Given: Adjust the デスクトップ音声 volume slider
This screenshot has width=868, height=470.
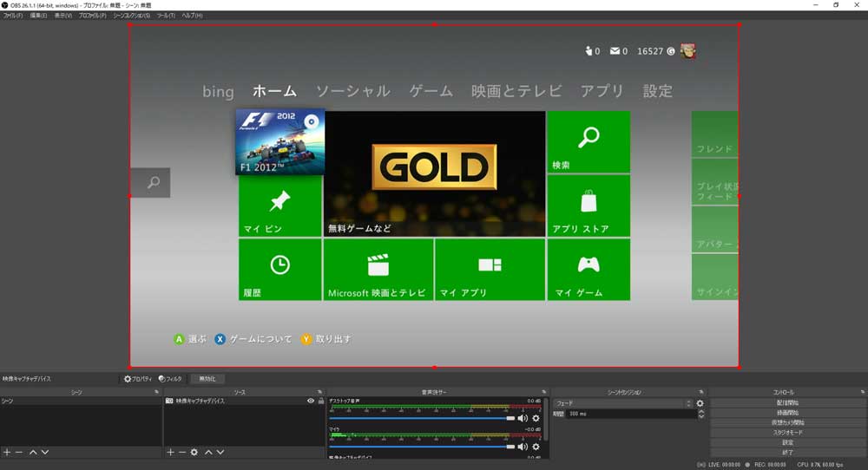Looking at the screenshot, I should (422, 418).
